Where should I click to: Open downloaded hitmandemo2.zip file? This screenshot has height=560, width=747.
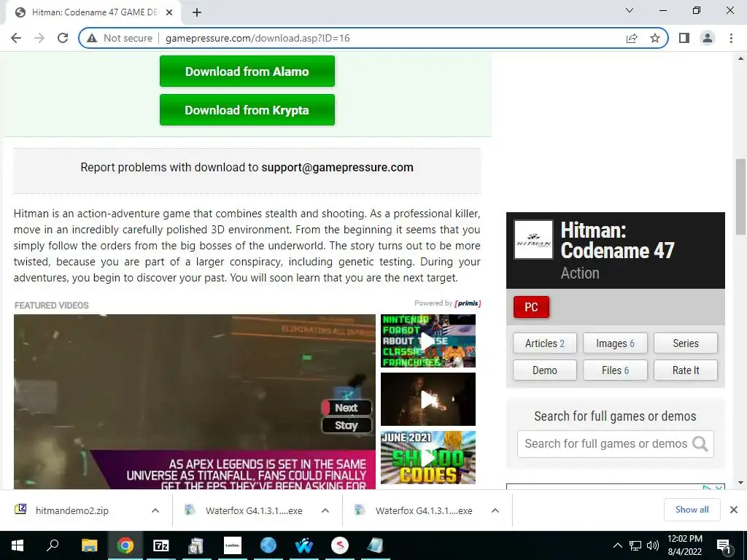pos(72,510)
